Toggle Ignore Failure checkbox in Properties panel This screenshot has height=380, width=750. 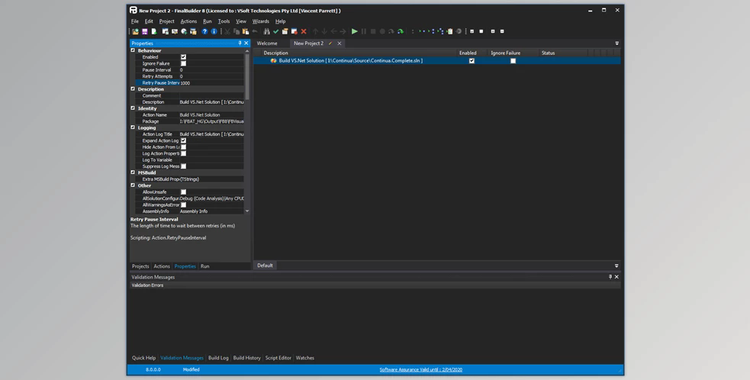point(183,63)
